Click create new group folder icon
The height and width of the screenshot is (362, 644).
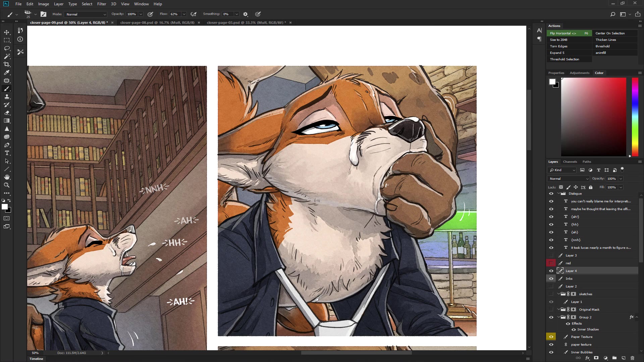click(x=614, y=358)
